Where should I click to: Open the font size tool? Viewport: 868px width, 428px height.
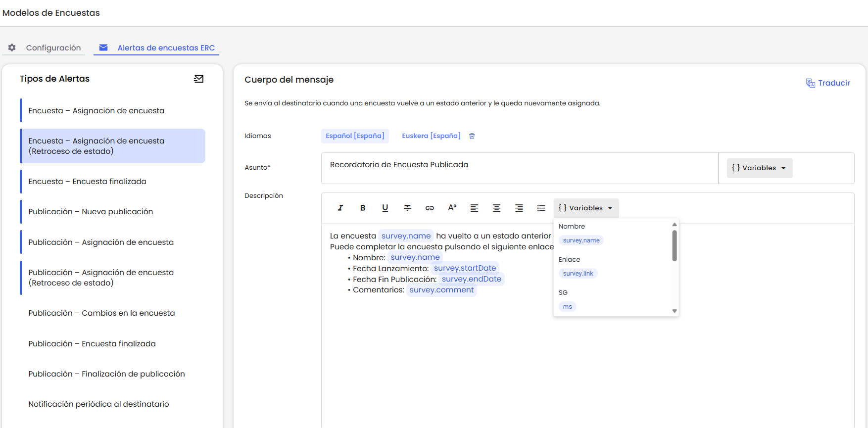pyautogui.click(x=452, y=208)
